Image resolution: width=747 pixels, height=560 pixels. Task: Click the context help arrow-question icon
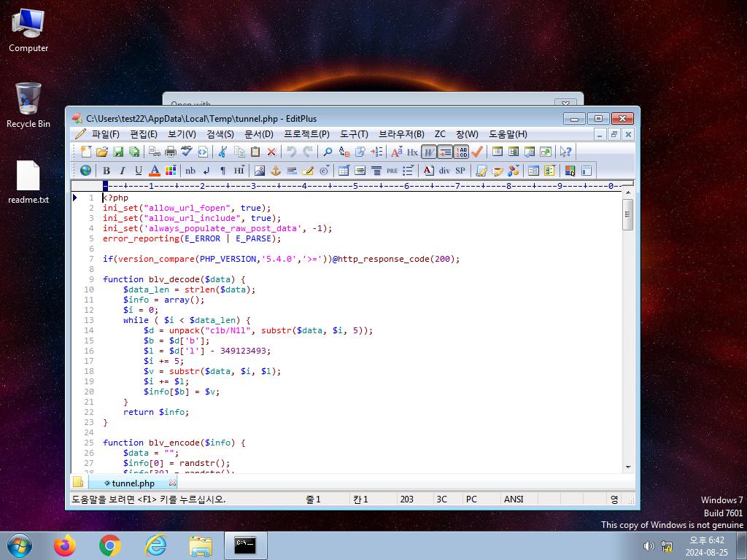[x=565, y=152]
